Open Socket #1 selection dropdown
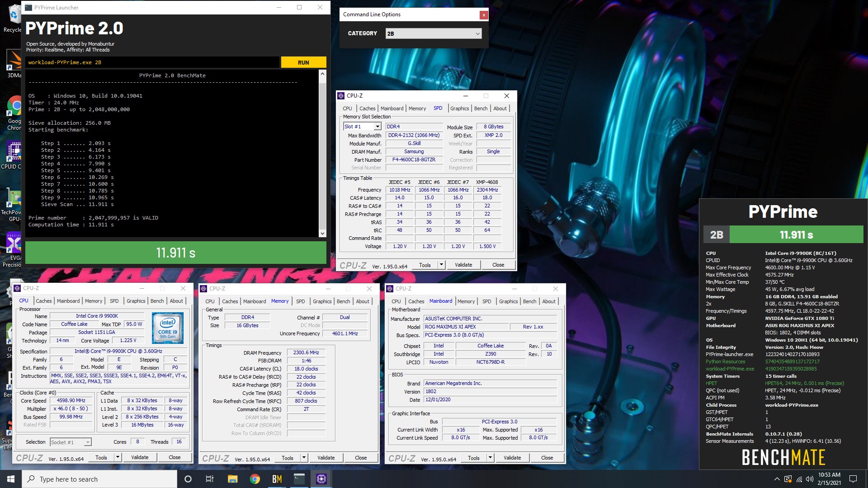 [x=71, y=442]
